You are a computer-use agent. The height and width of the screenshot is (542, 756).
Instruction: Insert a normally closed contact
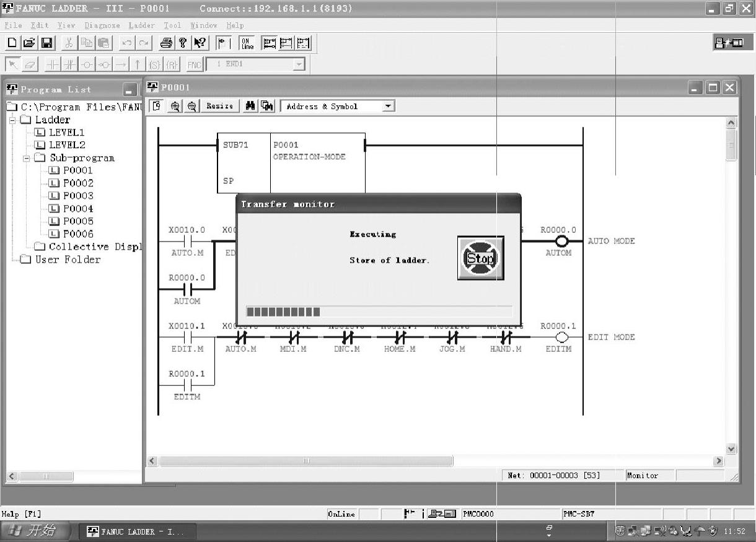point(70,64)
